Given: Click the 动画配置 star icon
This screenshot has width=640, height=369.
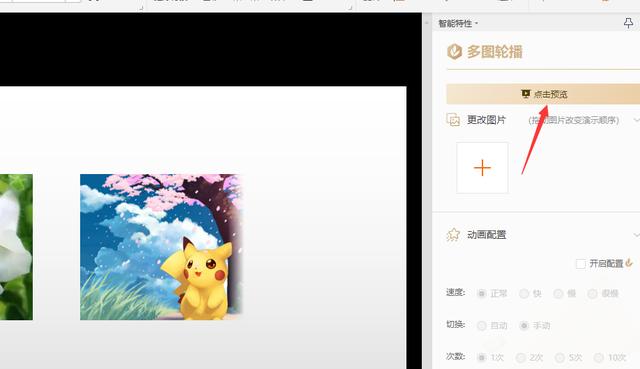Looking at the screenshot, I should click(x=453, y=235).
